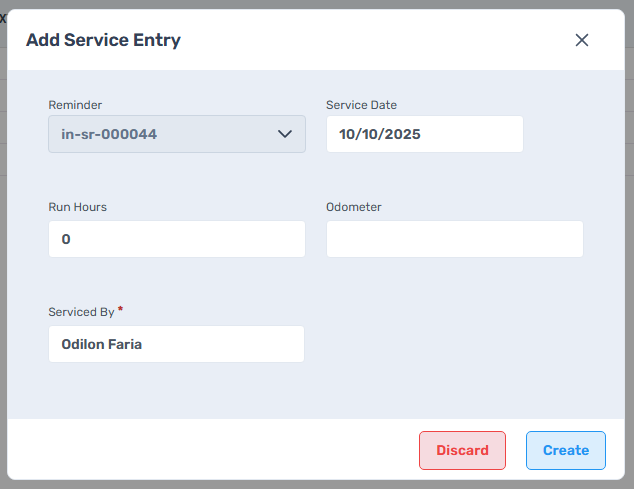Click the 10/10/2025 date text

(x=380, y=134)
